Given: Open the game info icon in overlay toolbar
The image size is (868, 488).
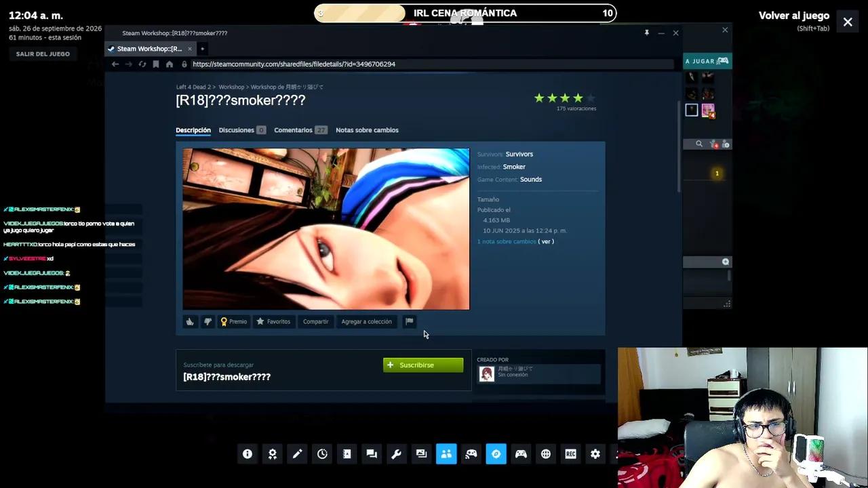Looking at the screenshot, I should 248,454.
